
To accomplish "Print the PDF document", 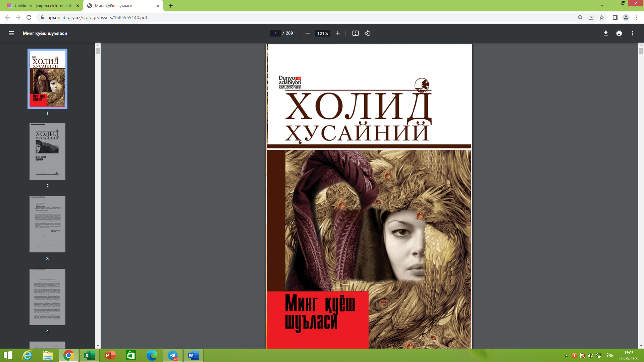I will [619, 33].
